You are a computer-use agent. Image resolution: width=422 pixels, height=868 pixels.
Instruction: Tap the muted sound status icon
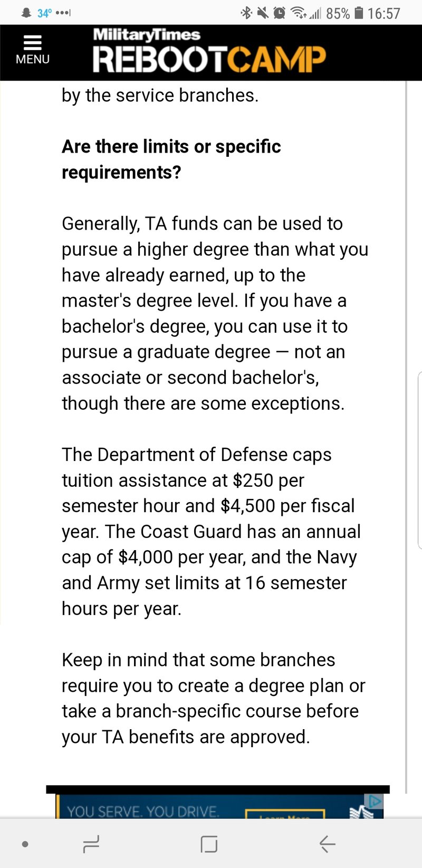click(x=262, y=13)
